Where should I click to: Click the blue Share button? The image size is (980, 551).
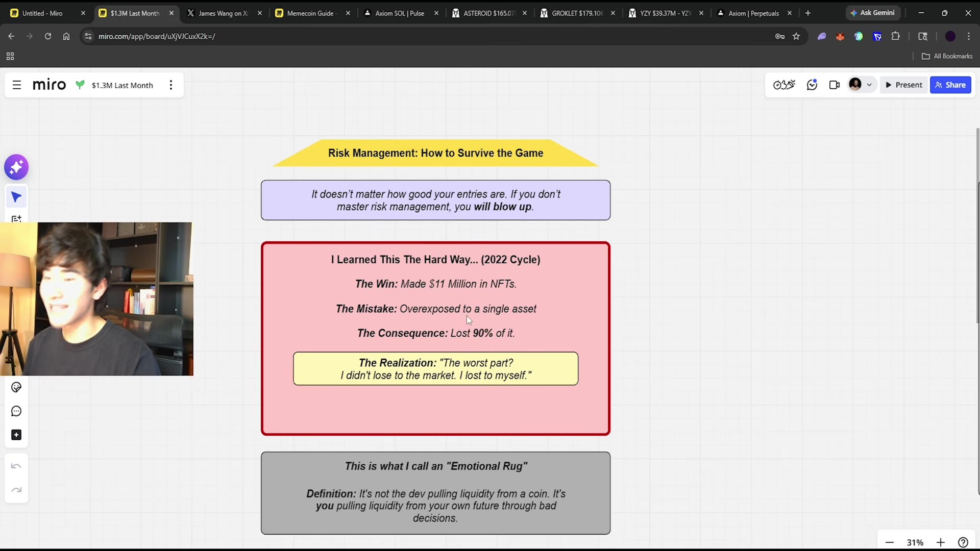[950, 85]
